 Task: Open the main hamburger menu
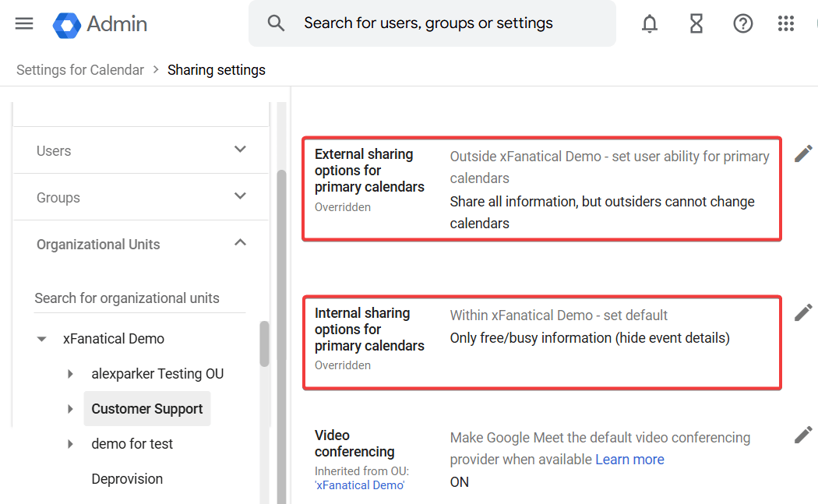(x=24, y=23)
